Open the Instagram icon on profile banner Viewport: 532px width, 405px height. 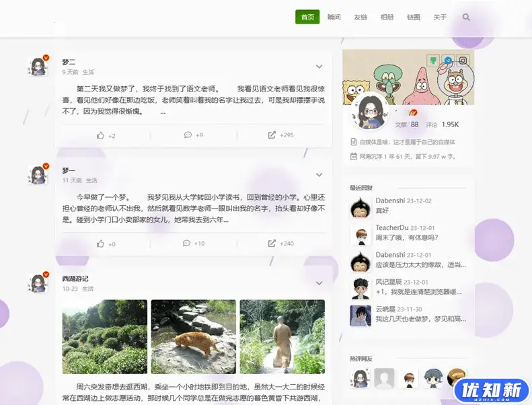[463, 61]
